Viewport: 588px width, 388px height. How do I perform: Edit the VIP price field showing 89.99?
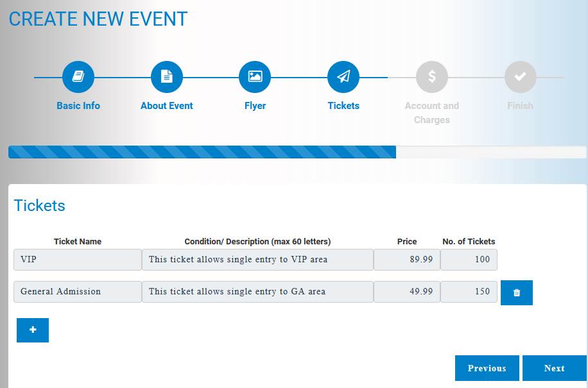point(406,259)
